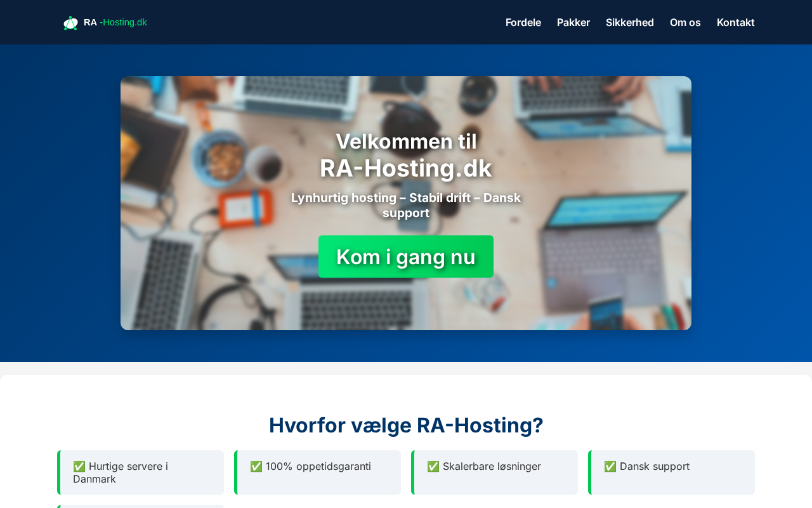Click the checkmark beside Dansk support

tap(610, 466)
